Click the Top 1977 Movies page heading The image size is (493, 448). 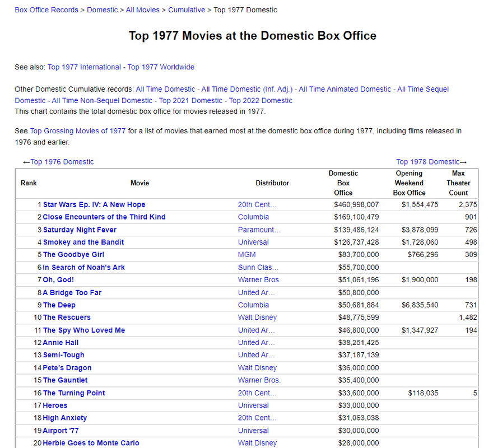[x=253, y=36]
